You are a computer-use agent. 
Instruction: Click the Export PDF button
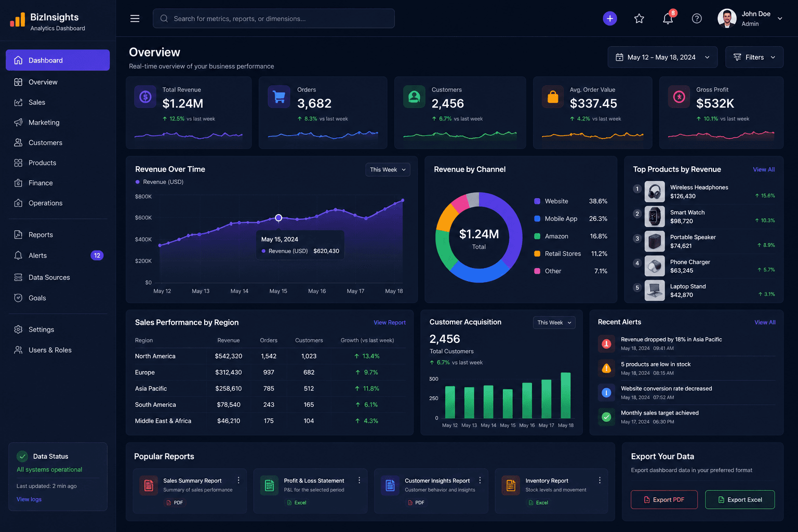click(x=664, y=500)
